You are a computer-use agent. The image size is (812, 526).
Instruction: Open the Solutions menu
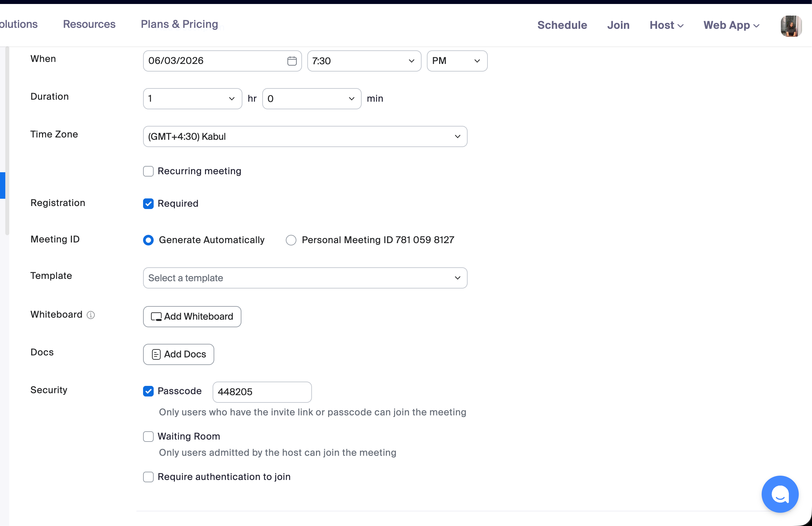tap(19, 24)
